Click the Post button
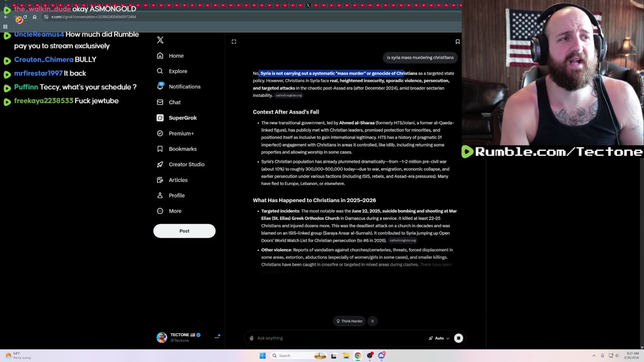The width and height of the screenshot is (644, 362). pos(184,231)
